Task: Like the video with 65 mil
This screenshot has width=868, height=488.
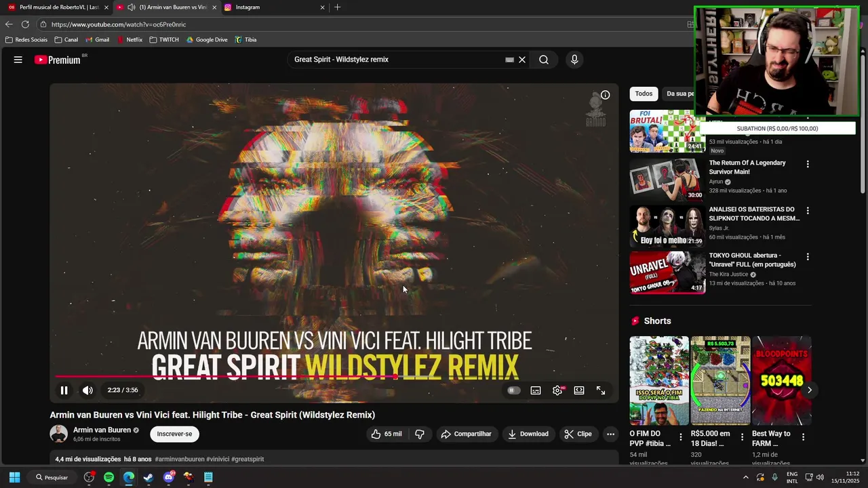Action: coord(387,434)
